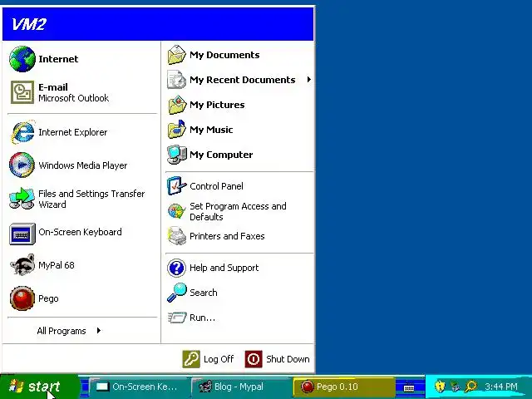The height and width of the screenshot is (399, 532).
Task: Click the security shield tray icon
Action: (440, 386)
